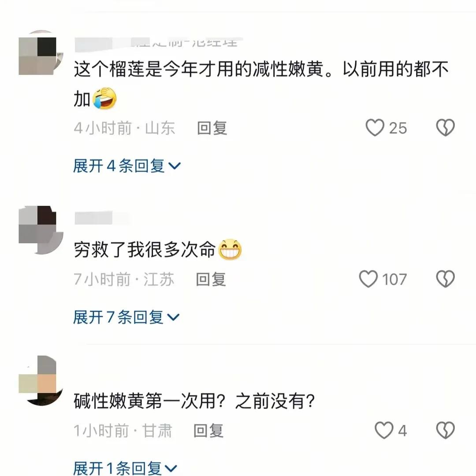Expand 展开7条回复 replies
476x476 pixels.
126,317
